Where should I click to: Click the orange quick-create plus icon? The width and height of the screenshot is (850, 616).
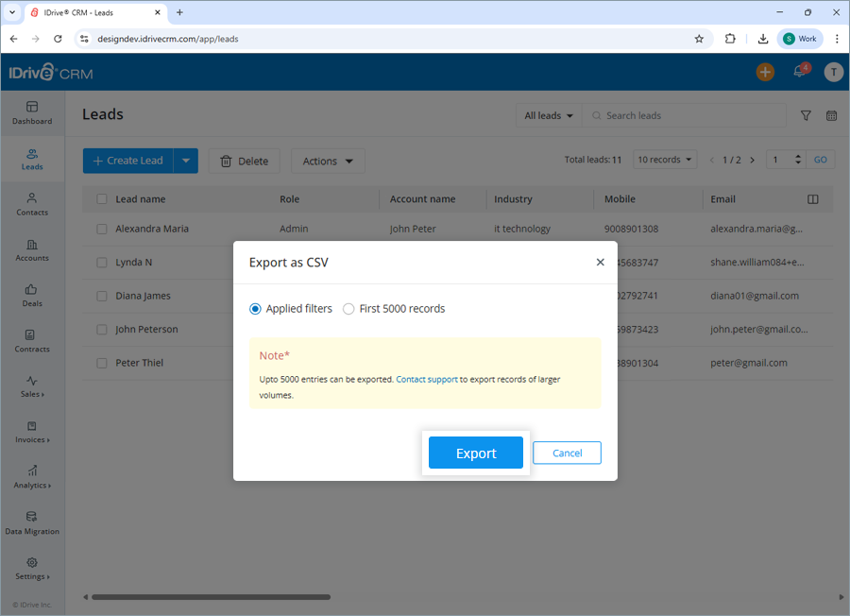click(765, 71)
